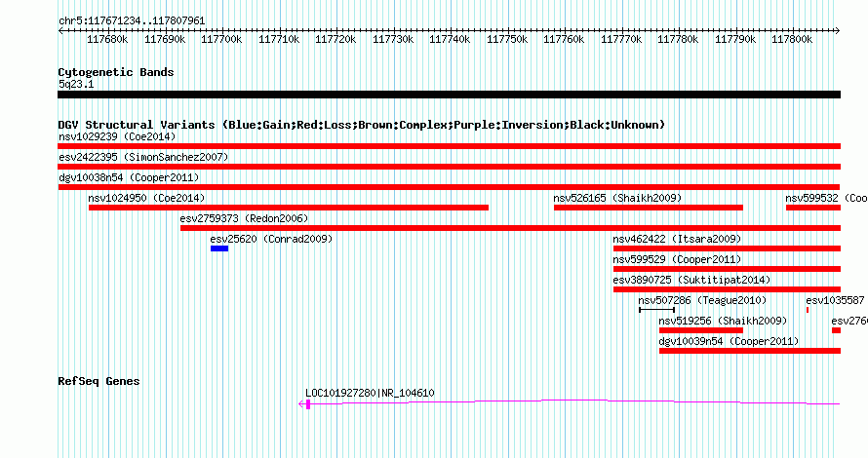The width and height of the screenshot is (868, 458).
Task: Click the nsv507286 (Teague2010) label
Action: (x=702, y=300)
